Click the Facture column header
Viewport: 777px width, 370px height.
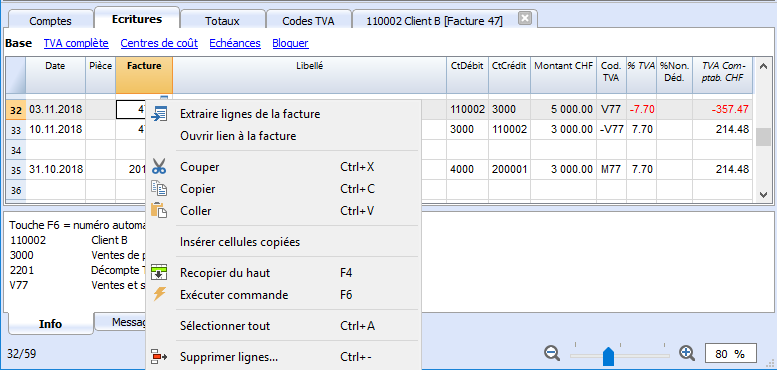pyautogui.click(x=144, y=75)
